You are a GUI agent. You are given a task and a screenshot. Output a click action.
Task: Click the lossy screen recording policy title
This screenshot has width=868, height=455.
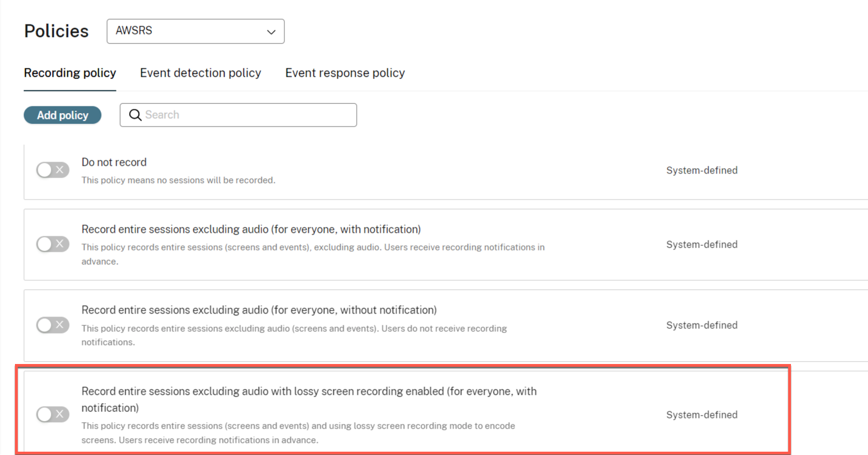309,392
